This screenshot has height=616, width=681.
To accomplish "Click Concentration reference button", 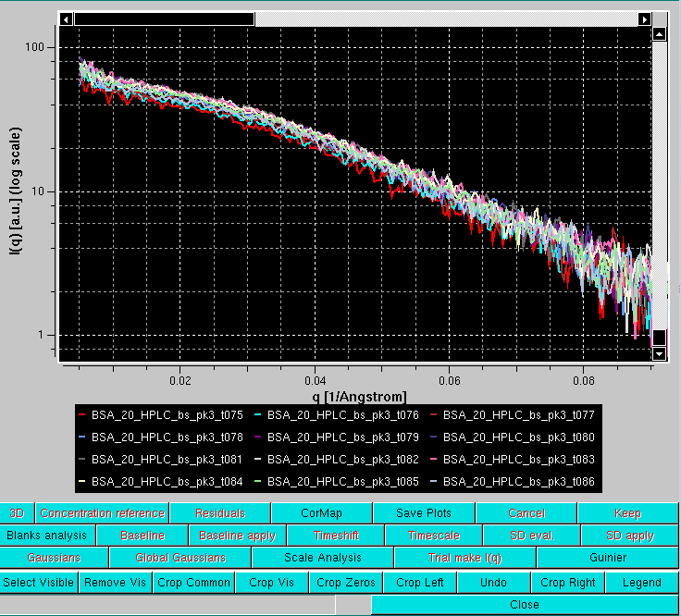I will coord(102,513).
